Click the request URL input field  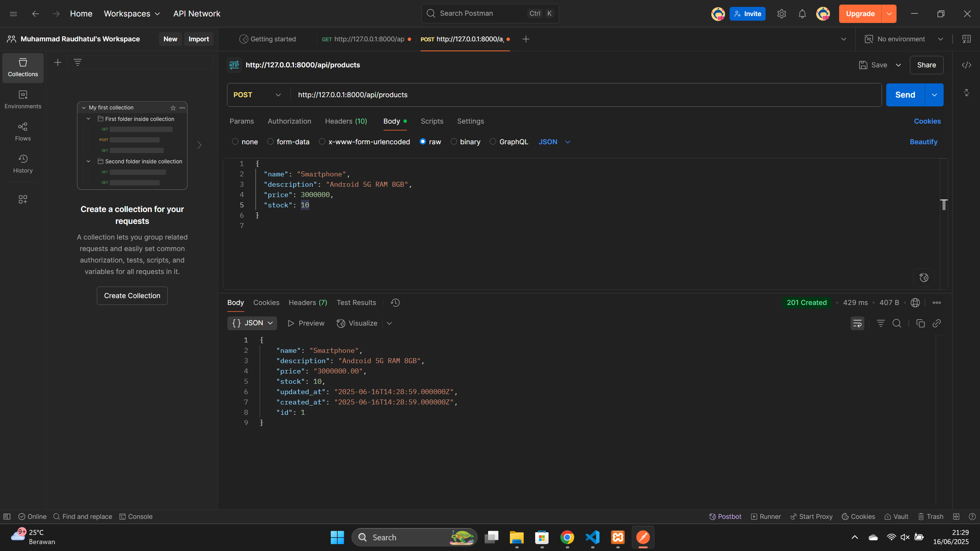[x=574, y=95]
